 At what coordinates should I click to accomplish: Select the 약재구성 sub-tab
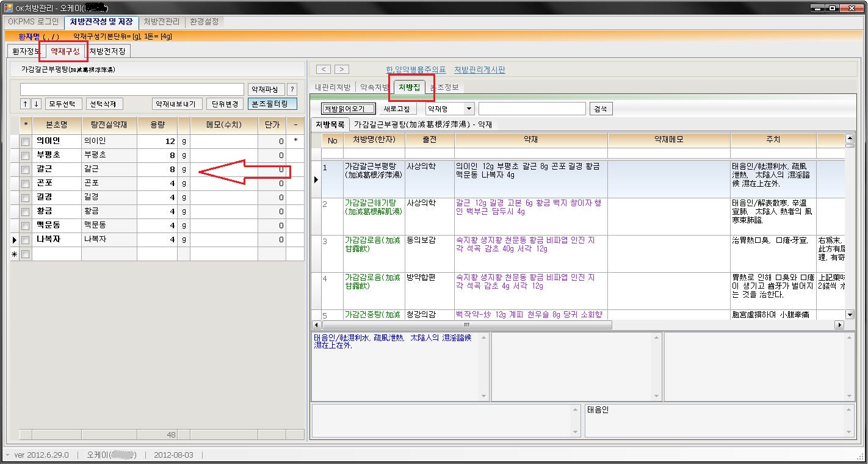point(65,51)
